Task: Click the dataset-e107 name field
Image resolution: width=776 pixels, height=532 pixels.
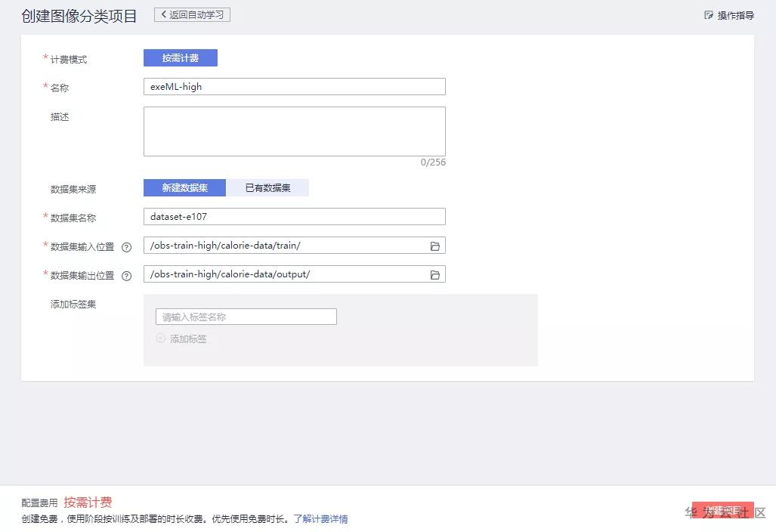Action: tap(295, 217)
